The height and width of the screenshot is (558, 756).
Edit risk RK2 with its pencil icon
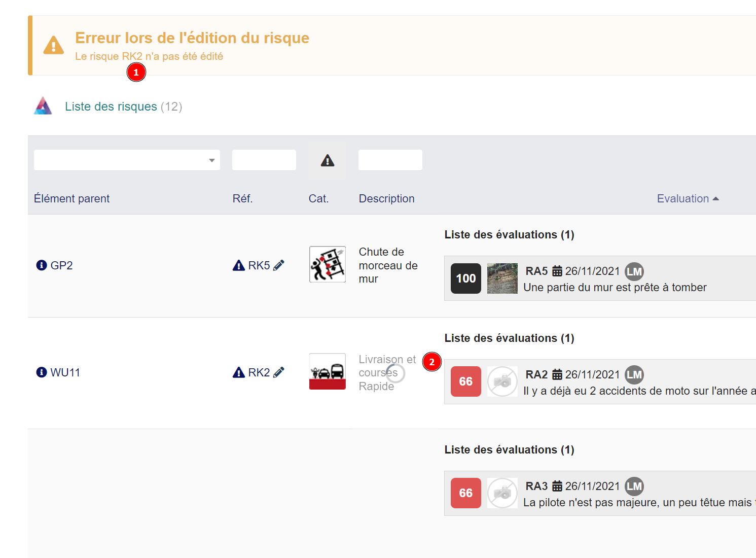click(278, 372)
